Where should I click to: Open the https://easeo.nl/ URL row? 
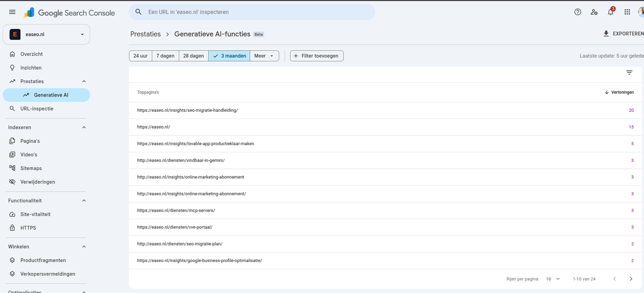pos(386,127)
